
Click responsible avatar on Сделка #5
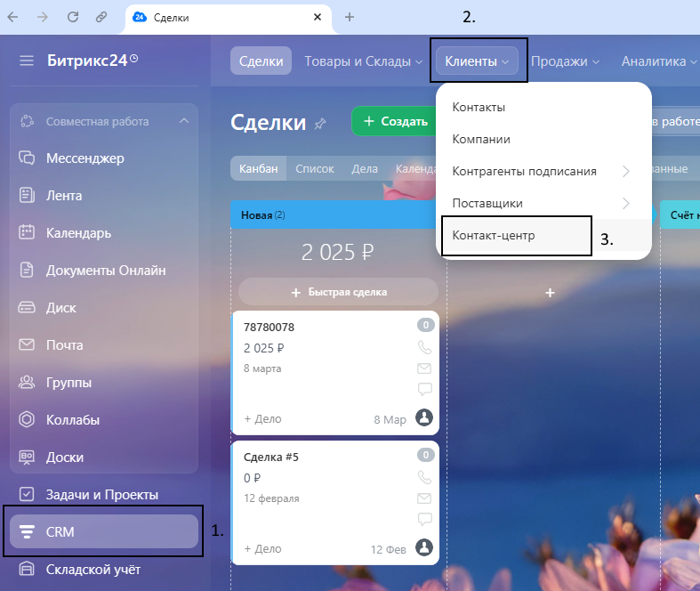[x=424, y=547]
